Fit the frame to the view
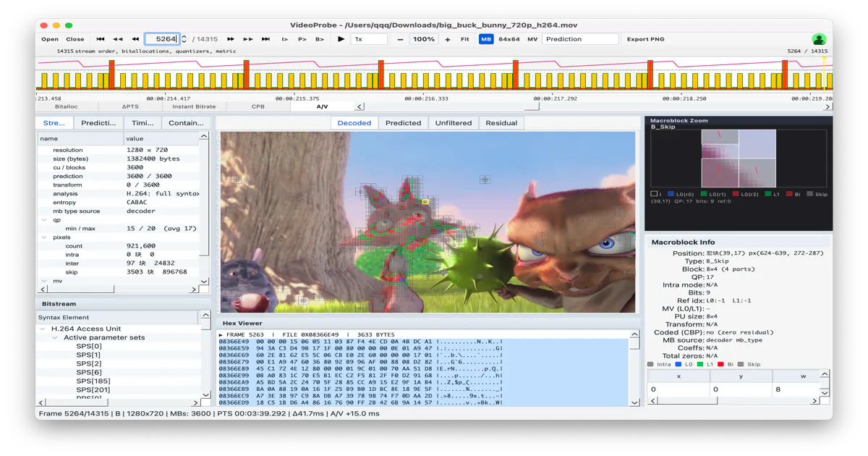This screenshot has height=456, width=868. 464,39
